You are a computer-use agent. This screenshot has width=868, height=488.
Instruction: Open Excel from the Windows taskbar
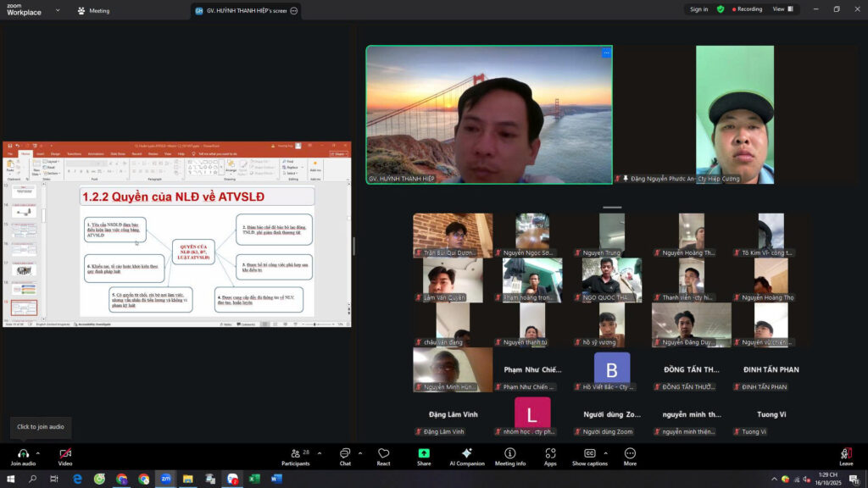[254, 479]
